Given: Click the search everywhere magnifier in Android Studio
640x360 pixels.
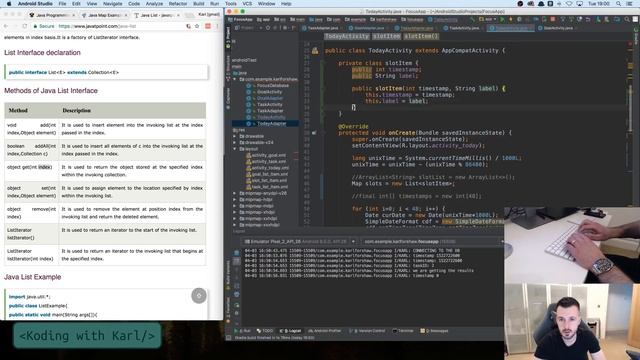Looking at the screenshot, I should coord(627,19).
